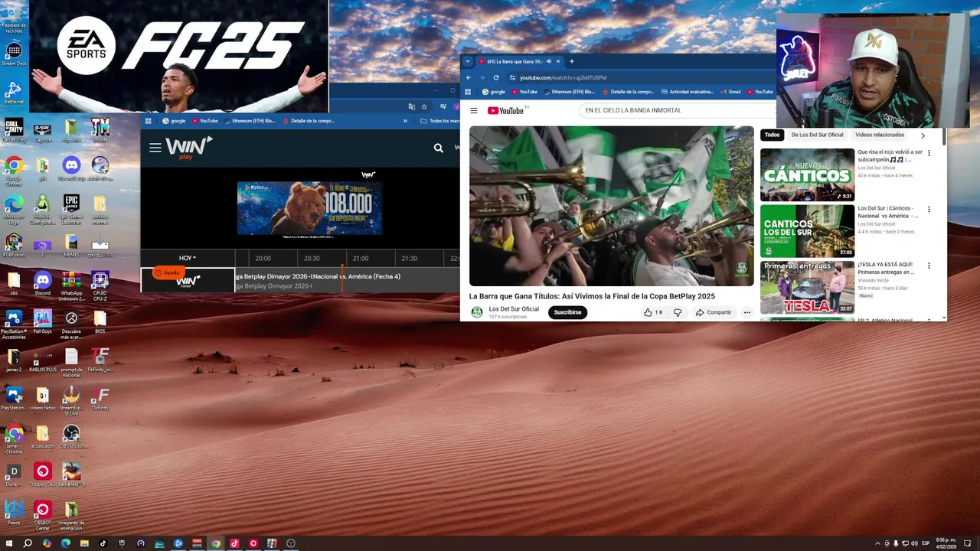Image resolution: width=980 pixels, height=551 pixels.
Task: Mute the YouTube tab audio icon
Action: (x=548, y=61)
